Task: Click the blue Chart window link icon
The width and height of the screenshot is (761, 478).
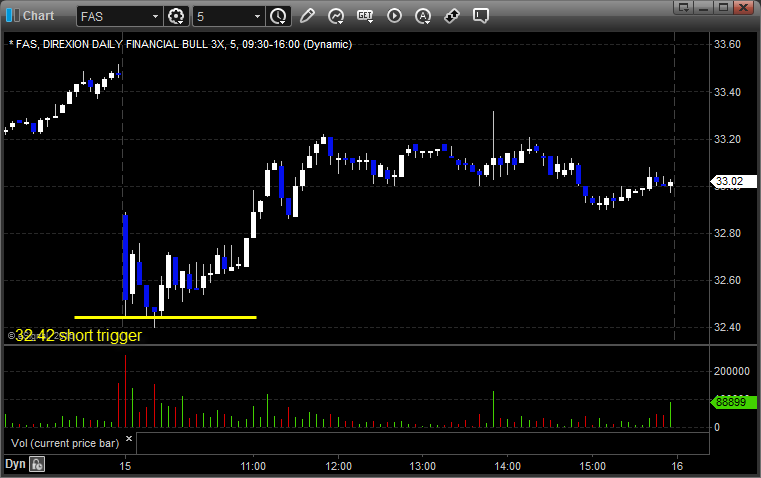Action: [13, 16]
